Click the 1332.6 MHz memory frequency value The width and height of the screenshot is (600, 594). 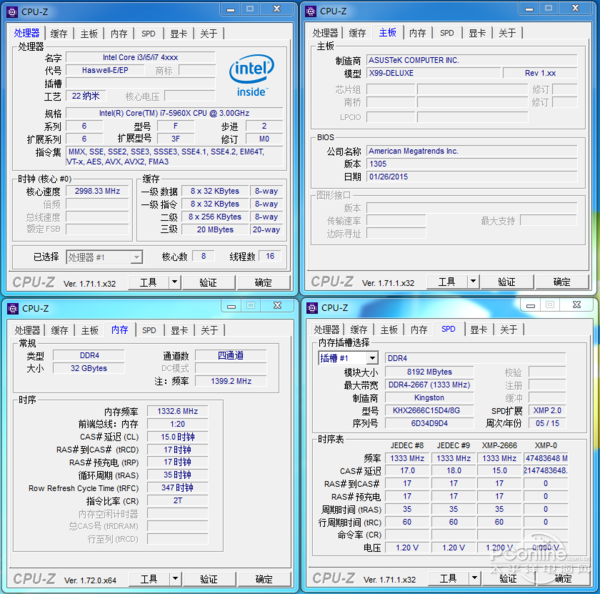[178, 411]
